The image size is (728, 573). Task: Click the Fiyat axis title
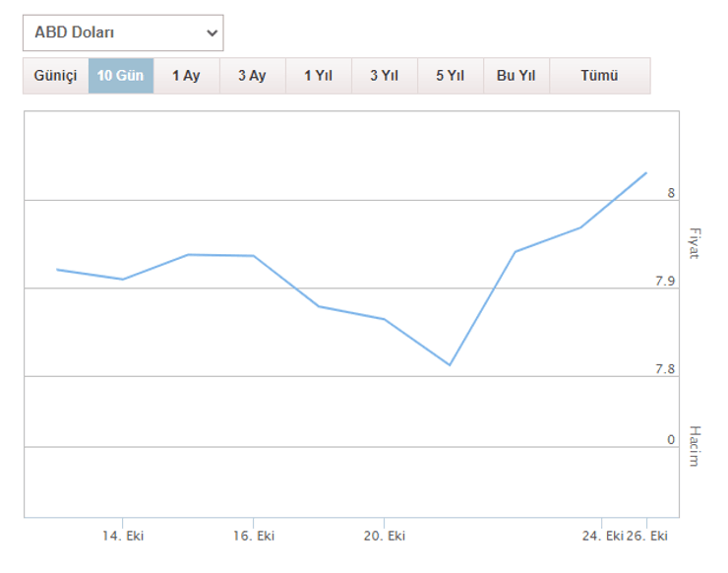(x=694, y=243)
